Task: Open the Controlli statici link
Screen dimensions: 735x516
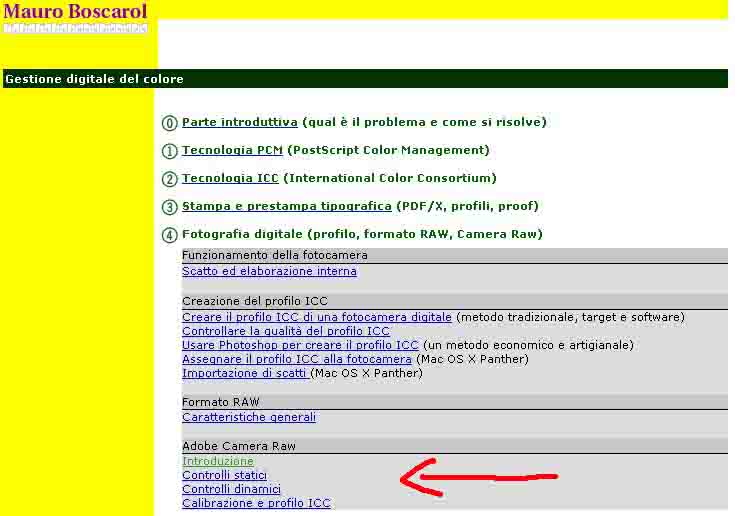Action: tap(224, 475)
